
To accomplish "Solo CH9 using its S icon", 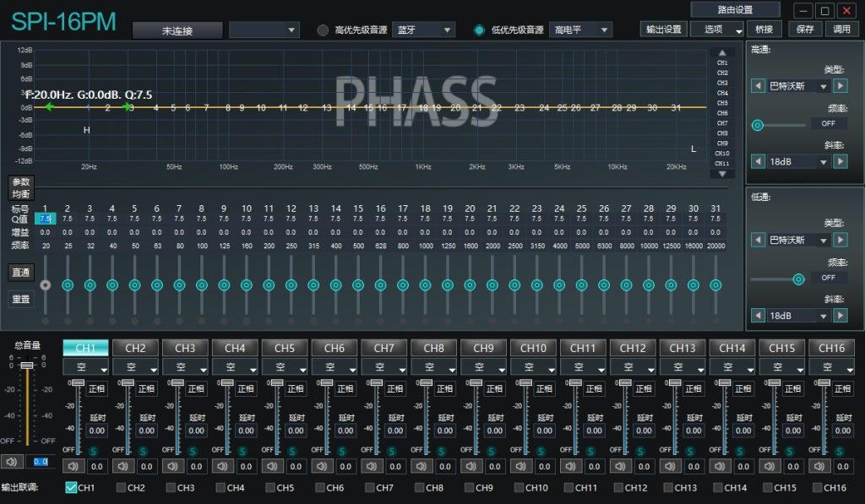I will coord(491,451).
